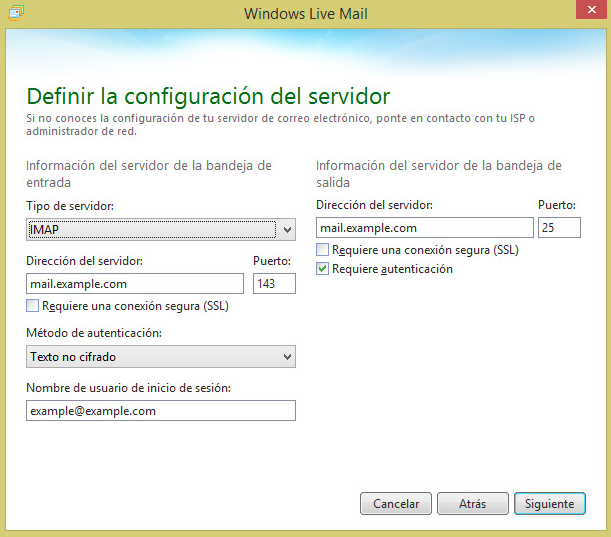Proceed with the Siguiente button
Image resolution: width=611 pixels, height=537 pixels.
coord(549,503)
